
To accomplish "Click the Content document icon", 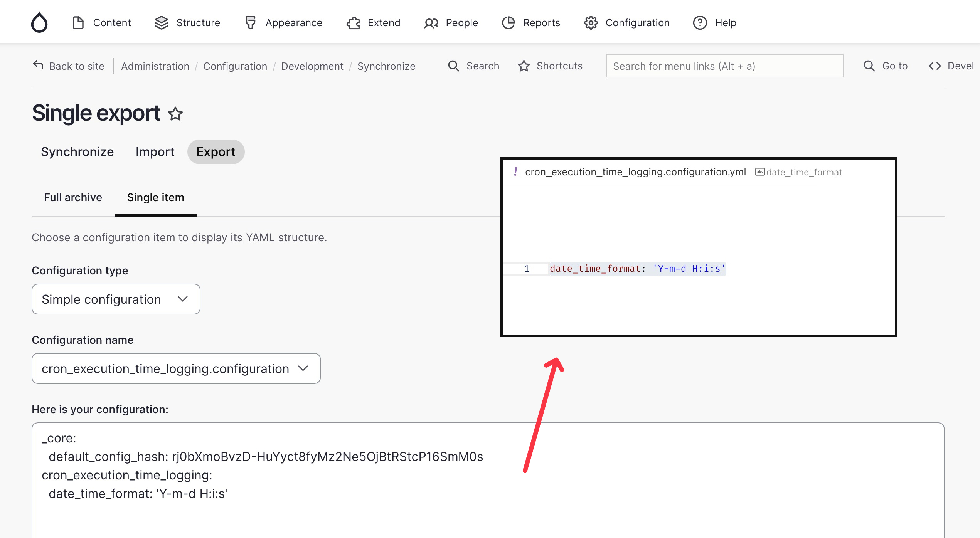I will (78, 23).
